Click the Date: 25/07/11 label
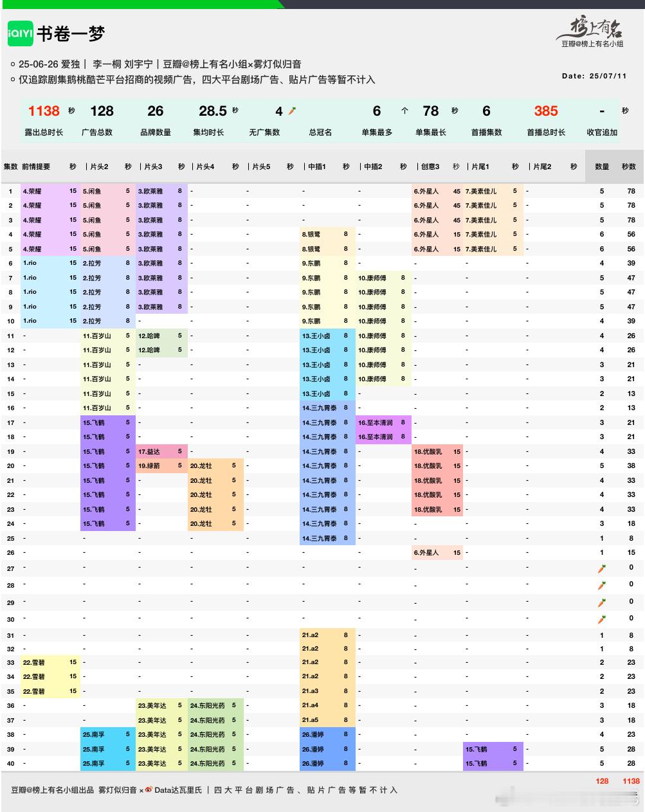Screen dimensions: 645x812 click(594, 76)
